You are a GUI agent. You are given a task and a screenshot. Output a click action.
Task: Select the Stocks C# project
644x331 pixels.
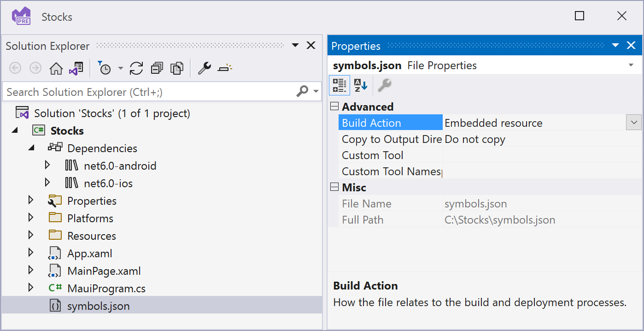[67, 131]
